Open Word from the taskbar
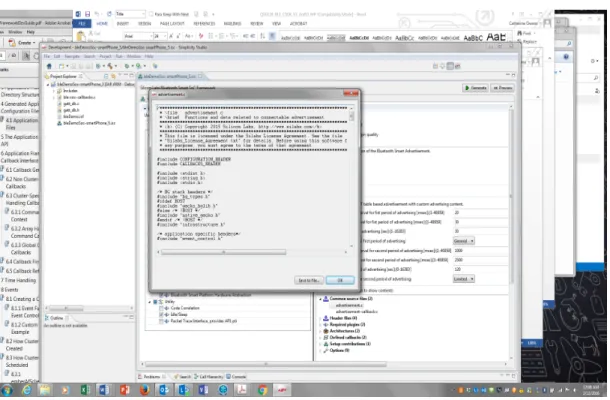 point(104,389)
